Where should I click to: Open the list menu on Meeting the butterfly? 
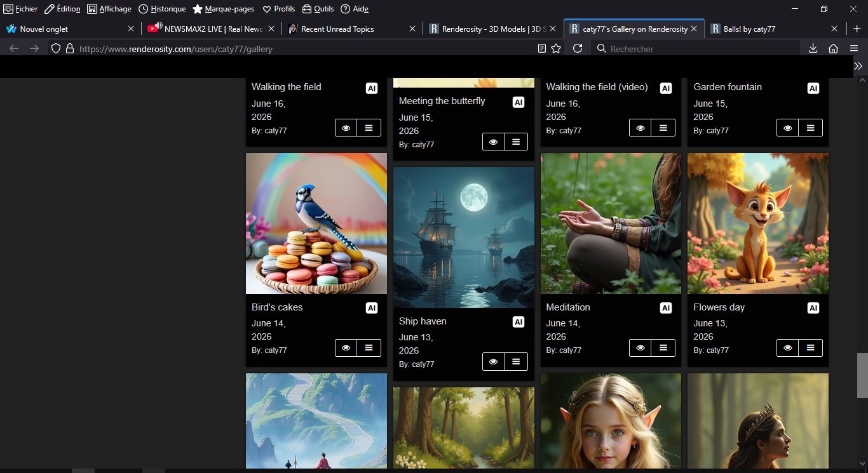tap(516, 142)
